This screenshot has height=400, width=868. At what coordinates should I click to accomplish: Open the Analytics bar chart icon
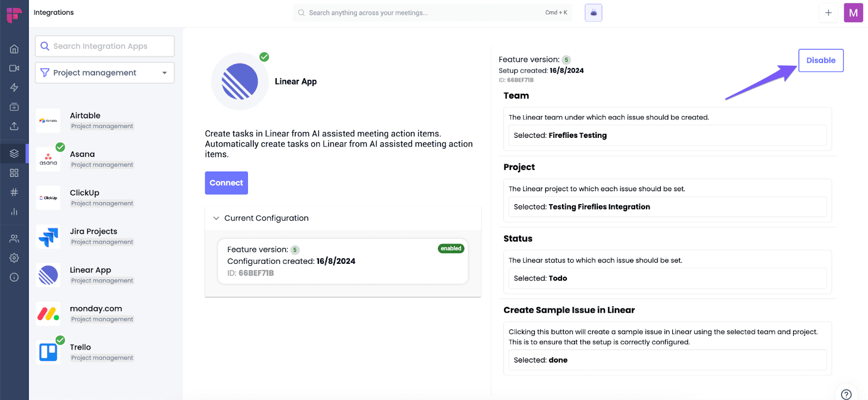tap(14, 212)
